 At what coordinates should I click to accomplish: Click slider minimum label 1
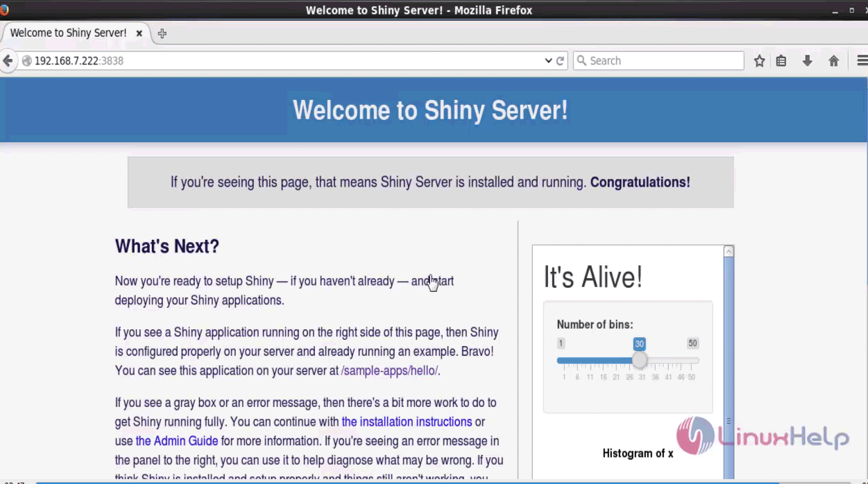coord(561,343)
